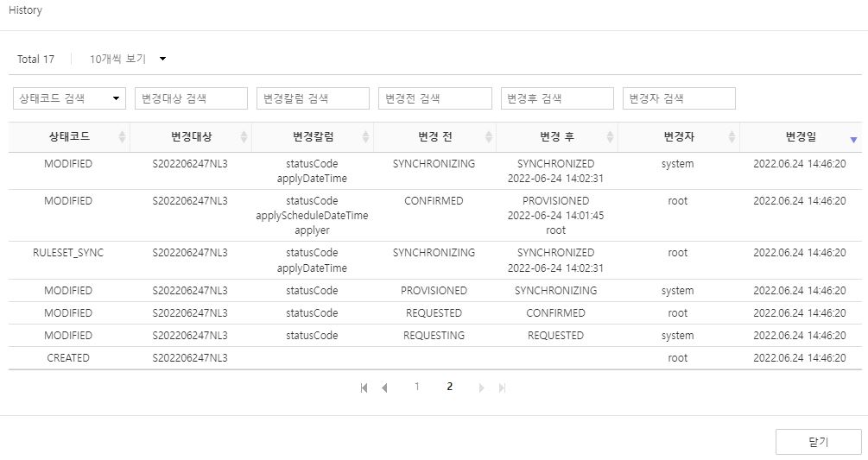Click the 변경일 column header
This screenshot has height=460, width=868.
tap(801, 137)
